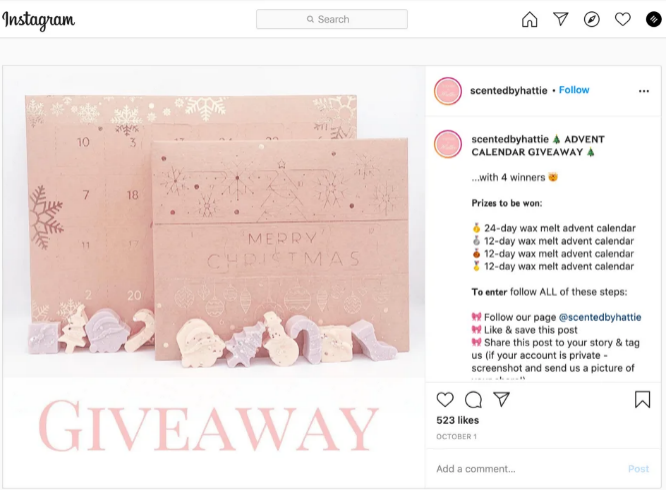The height and width of the screenshot is (490, 666).
Task: Like the post with heart icon below caption
Action: pyautogui.click(x=445, y=400)
